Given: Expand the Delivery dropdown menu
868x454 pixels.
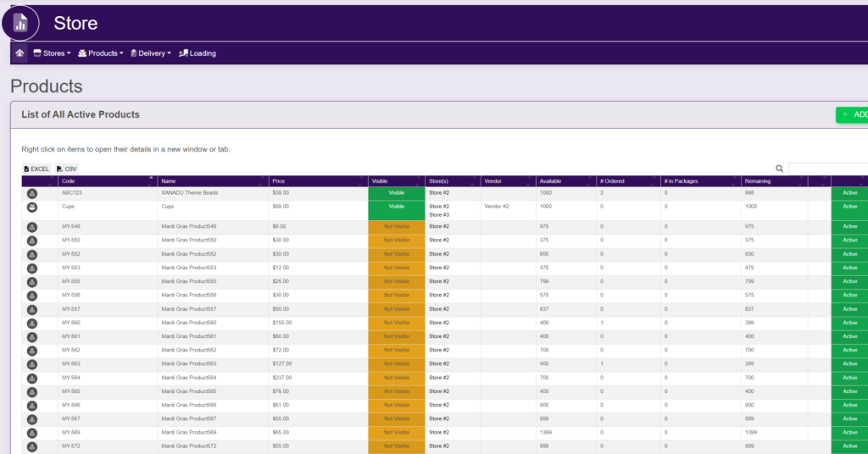Looking at the screenshot, I should [x=150, y=53].
